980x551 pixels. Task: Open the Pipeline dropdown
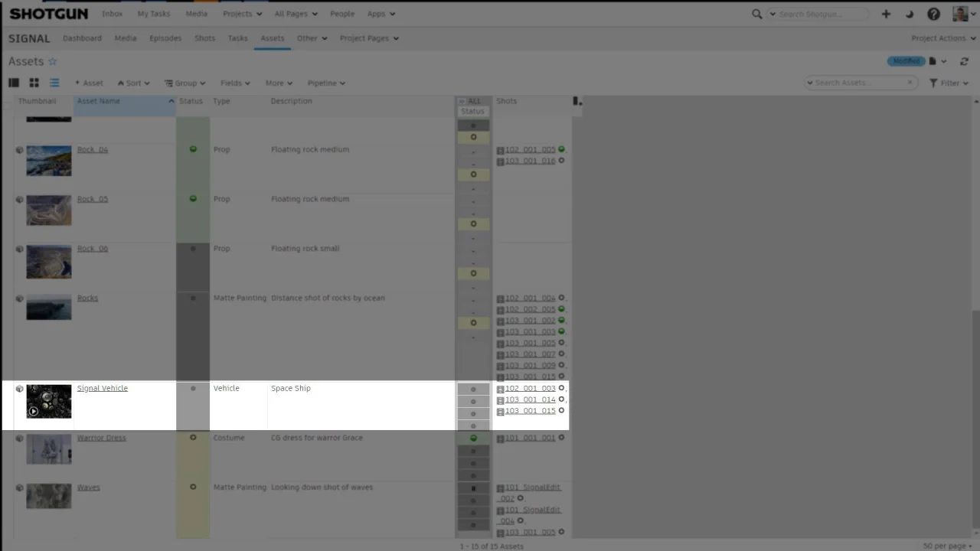click(326, 83)
